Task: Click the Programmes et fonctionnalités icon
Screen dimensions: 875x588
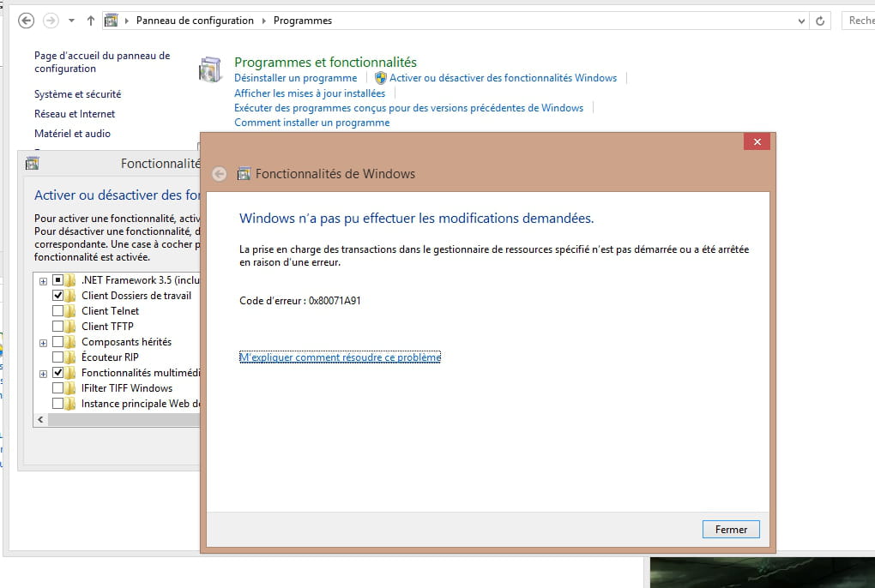Action: 210,69
